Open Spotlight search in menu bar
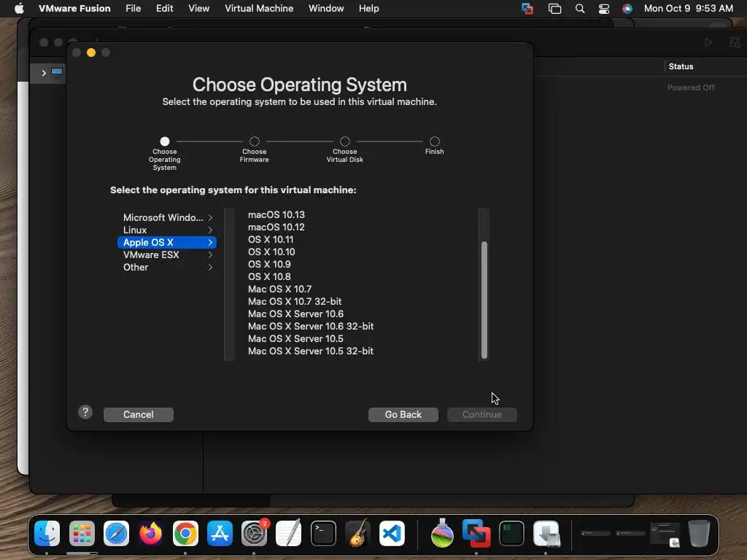The image size is (747, 560). point(580,9)
